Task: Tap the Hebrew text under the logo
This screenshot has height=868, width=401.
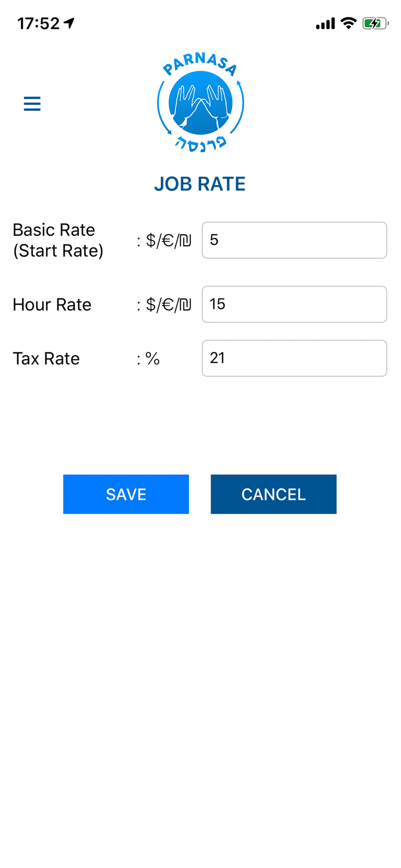Action: (200, 144)
